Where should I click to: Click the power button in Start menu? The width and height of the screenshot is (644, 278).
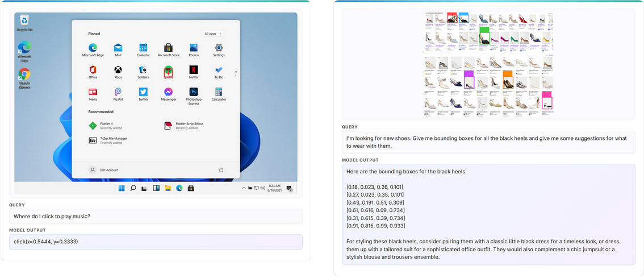click(x=220, y=170)
